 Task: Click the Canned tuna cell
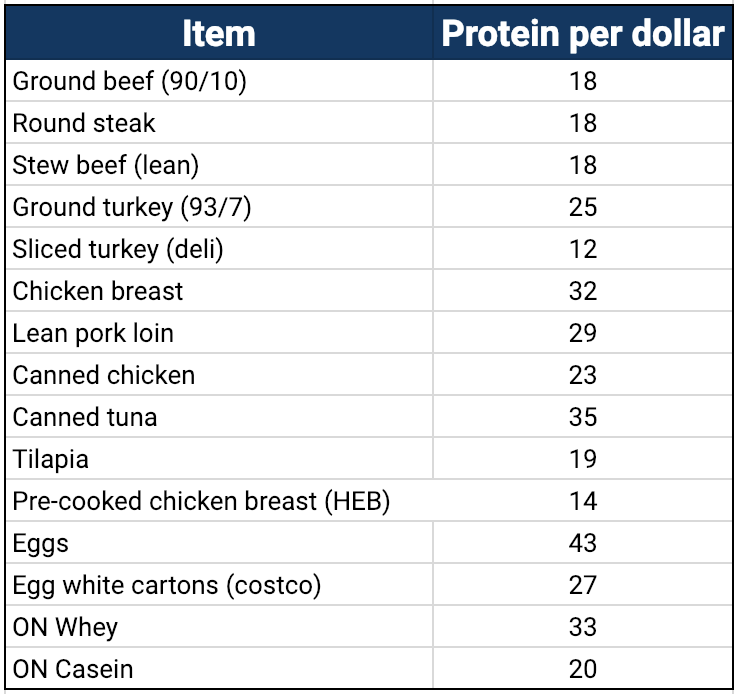coord(85,417)
